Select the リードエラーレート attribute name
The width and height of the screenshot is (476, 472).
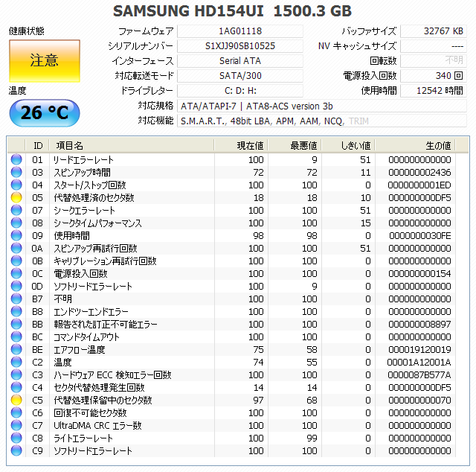(x=83, y=160)
